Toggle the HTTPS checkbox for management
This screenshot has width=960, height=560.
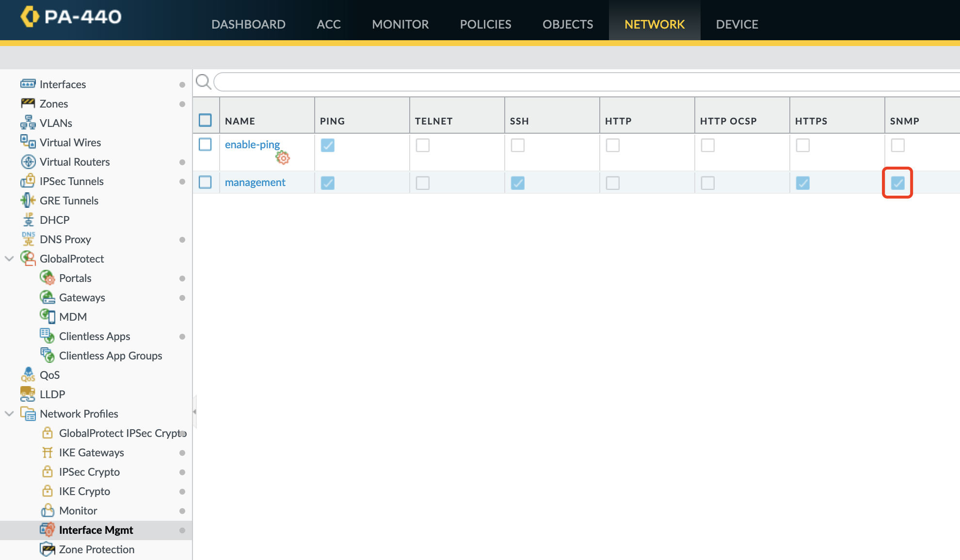point(803,183)
